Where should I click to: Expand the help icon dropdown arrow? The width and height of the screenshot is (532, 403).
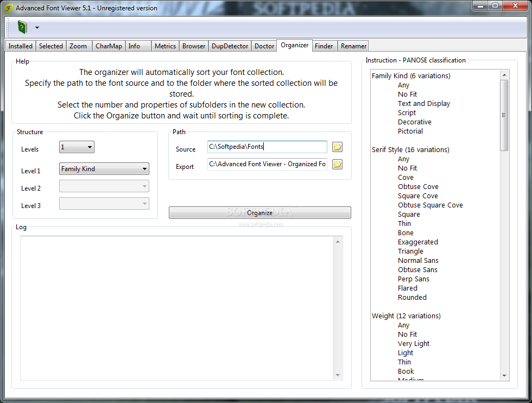click(x=37, y=28)
